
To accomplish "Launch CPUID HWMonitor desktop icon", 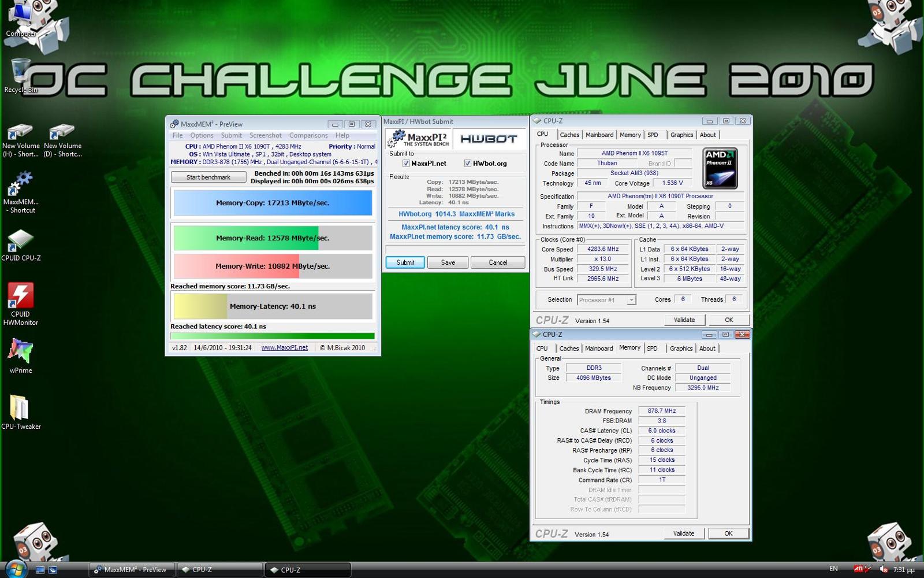I will (x=21, y=304).
